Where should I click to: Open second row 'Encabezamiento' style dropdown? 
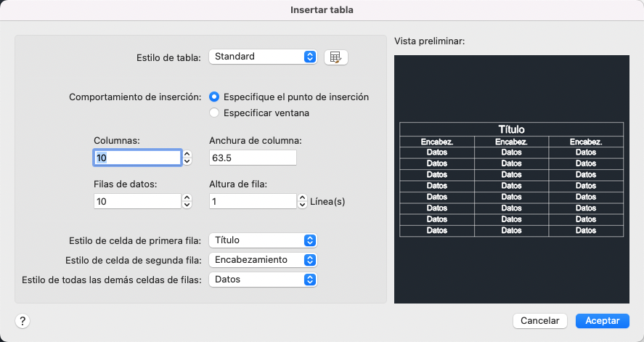(263, 259)
